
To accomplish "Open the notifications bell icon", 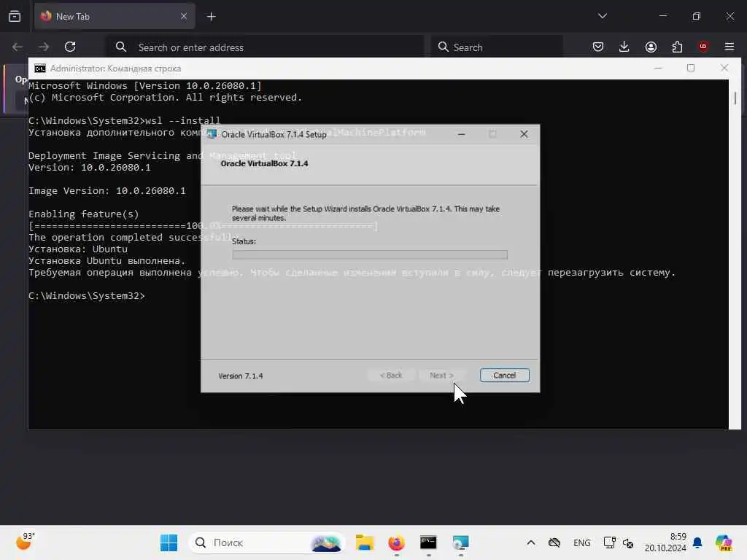I will click(697, 542).
